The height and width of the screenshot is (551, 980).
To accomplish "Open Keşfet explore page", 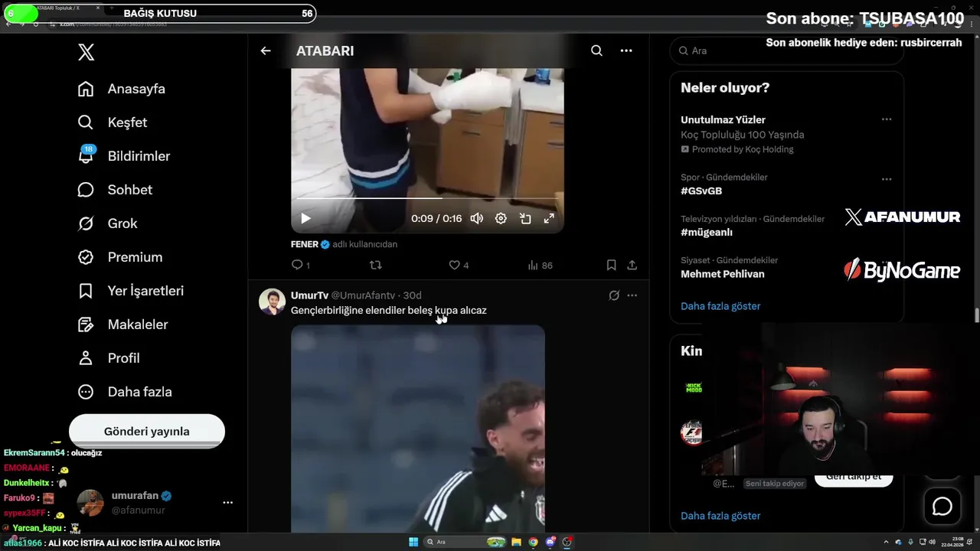I will (113, 122).
